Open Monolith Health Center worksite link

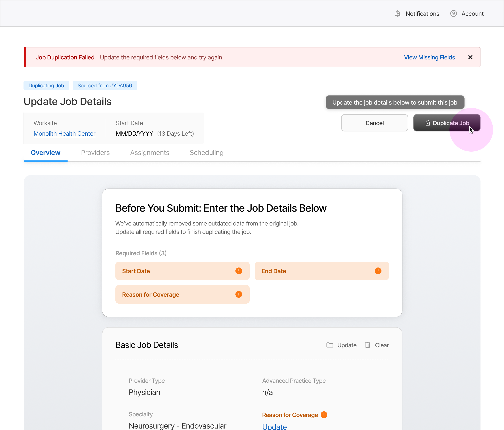(x=64, y=134)
